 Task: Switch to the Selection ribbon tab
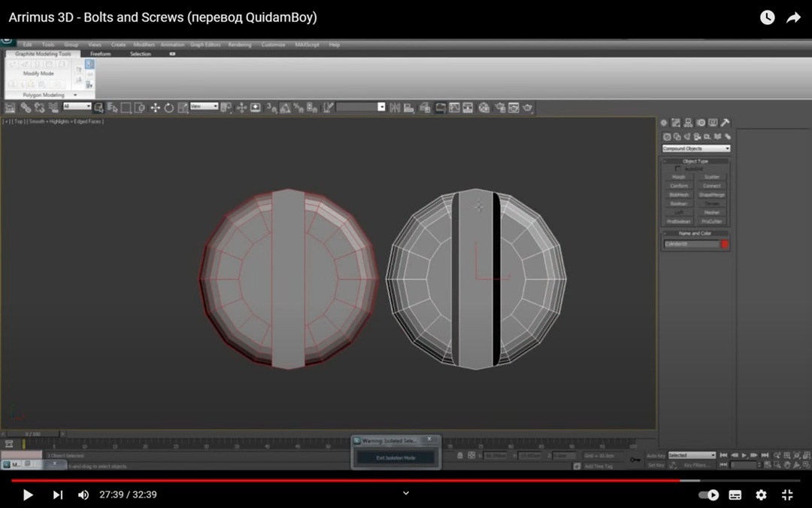pos(141,54)
